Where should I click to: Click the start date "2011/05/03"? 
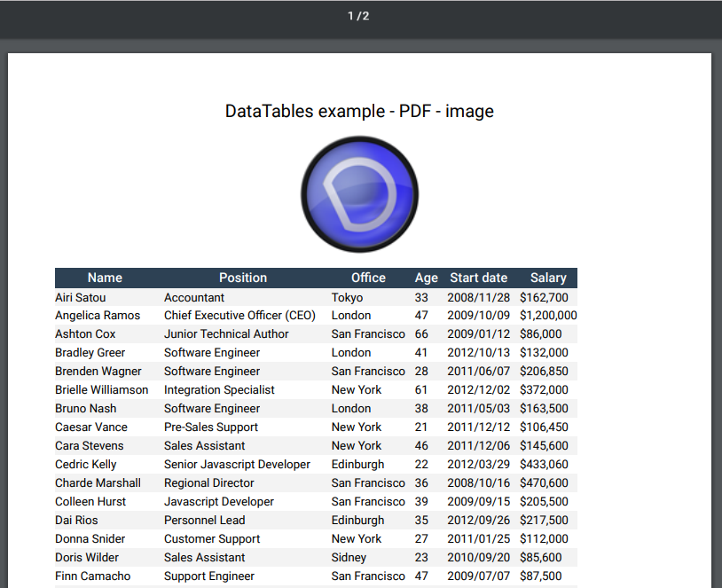pos(478,409)
